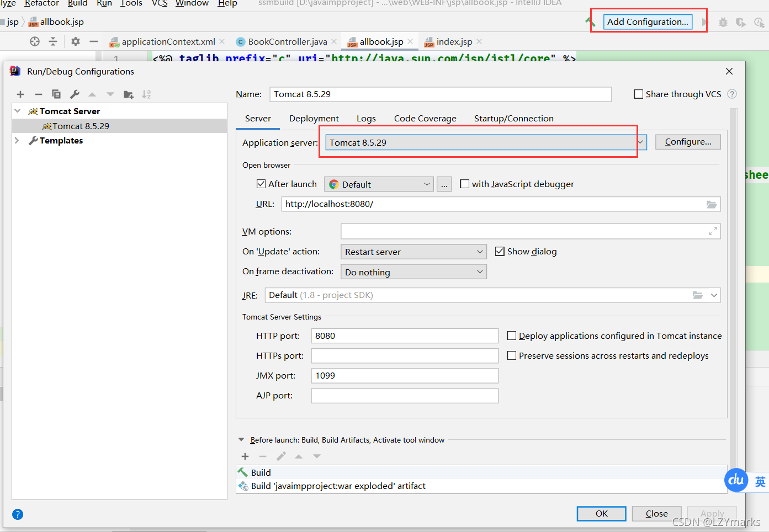Toggle After launch checkbox
The image size is (769, 532).
[x=261, y=184]
